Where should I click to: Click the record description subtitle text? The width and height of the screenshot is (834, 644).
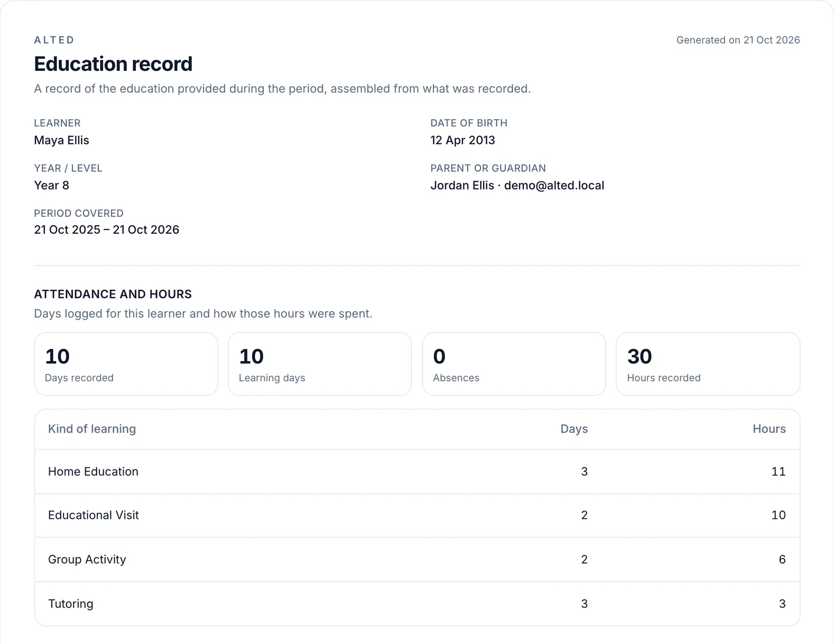click(x=283, y=89)
